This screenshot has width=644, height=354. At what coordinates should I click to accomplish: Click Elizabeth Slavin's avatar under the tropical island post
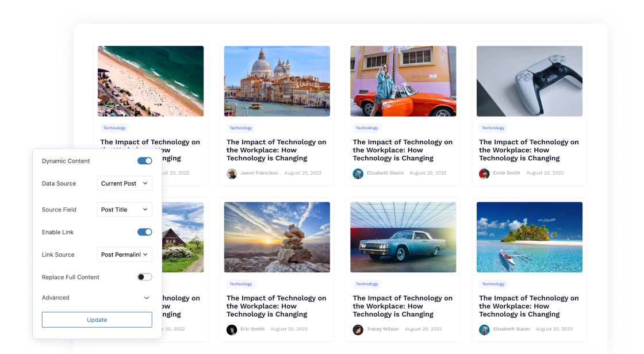pos(484,329)
